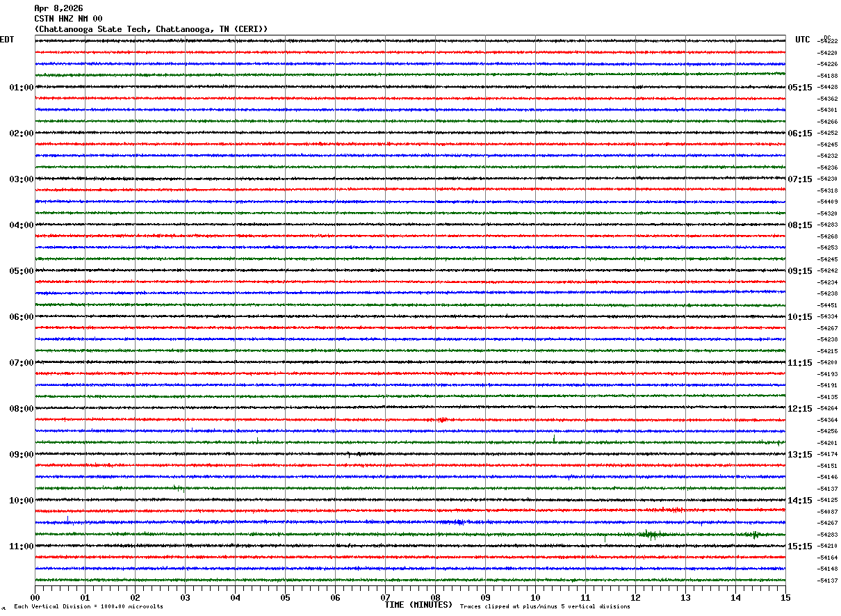Click the 05:15 UTC time label

click(x=800, y=88)
